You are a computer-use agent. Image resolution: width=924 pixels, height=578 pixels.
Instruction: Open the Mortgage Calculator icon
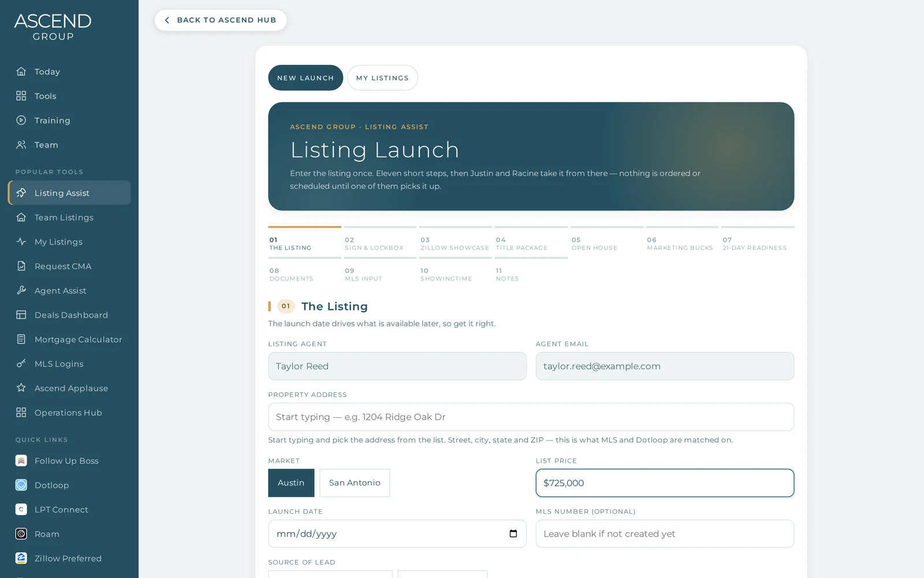coord(21,339)
